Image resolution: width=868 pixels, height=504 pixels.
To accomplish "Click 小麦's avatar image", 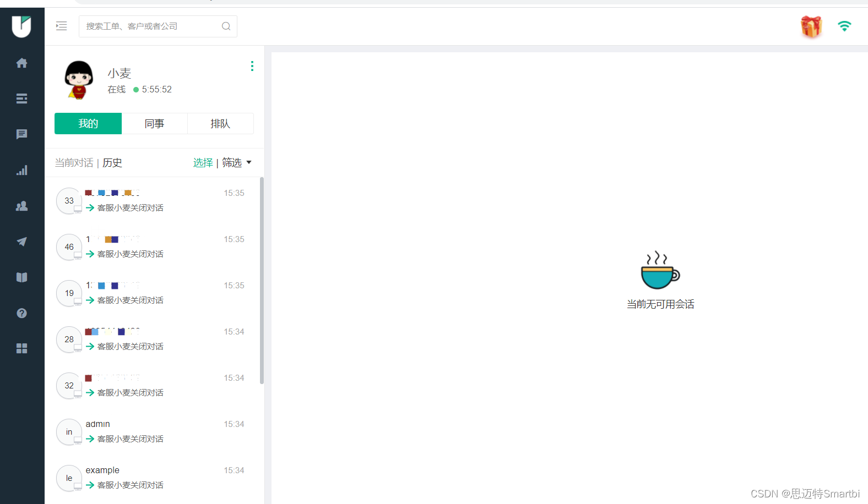I will pos(79,80).
